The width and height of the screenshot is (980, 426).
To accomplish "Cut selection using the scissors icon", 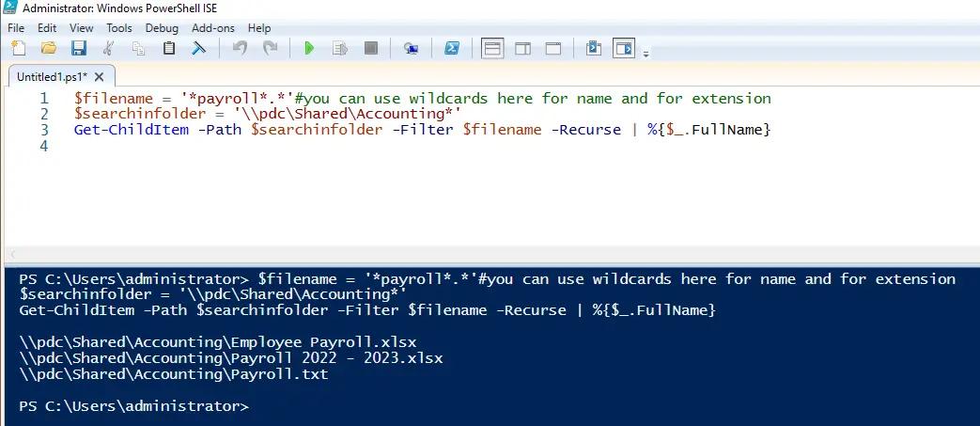I will click(109, 48).
